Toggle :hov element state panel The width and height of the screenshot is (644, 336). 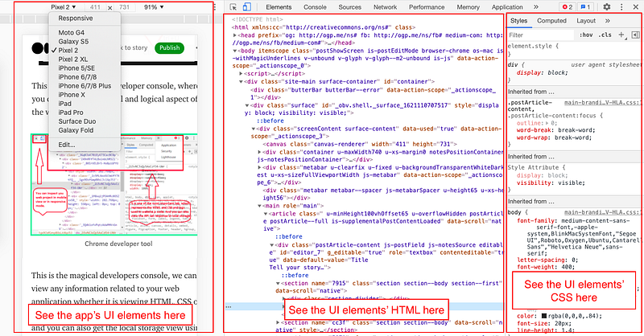pos(586,35)
